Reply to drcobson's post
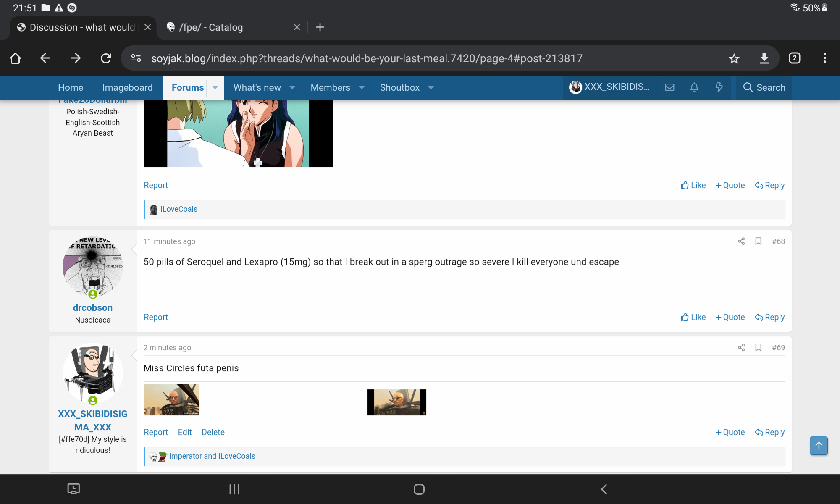Screen dimensions: 840x504 (x=770, y=317)
